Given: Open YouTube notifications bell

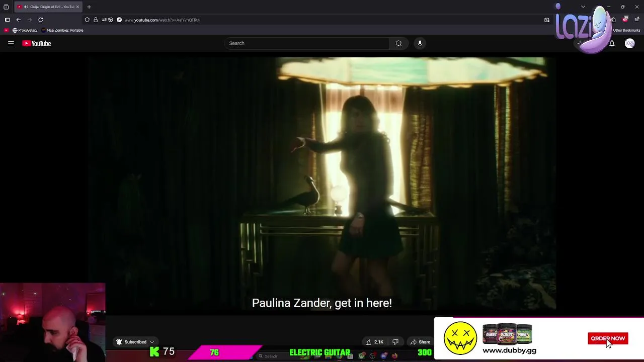Looking at the screenshot, I should (x=612, y=44).
